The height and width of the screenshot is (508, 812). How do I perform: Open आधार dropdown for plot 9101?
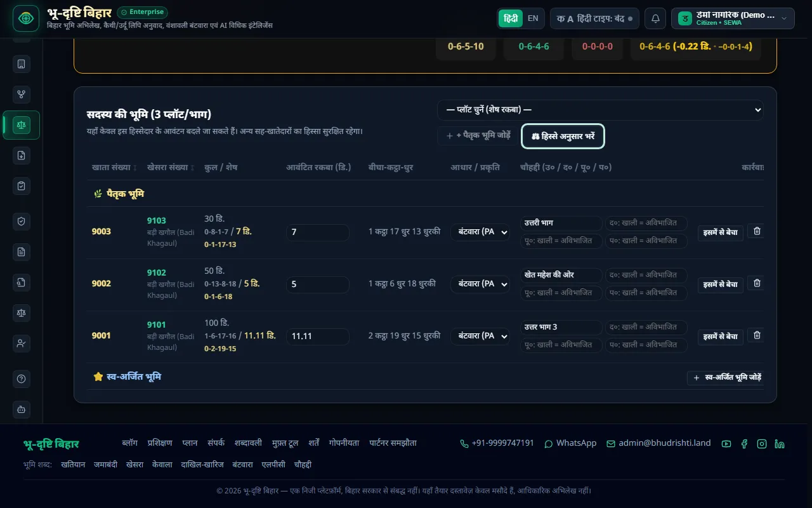click(480, 337)
